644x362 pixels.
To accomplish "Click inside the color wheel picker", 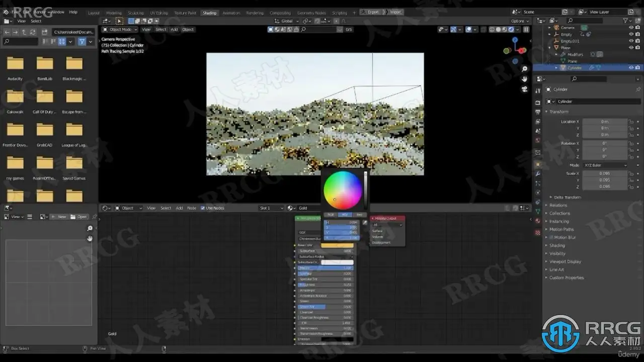I will [x=343, y=191].
